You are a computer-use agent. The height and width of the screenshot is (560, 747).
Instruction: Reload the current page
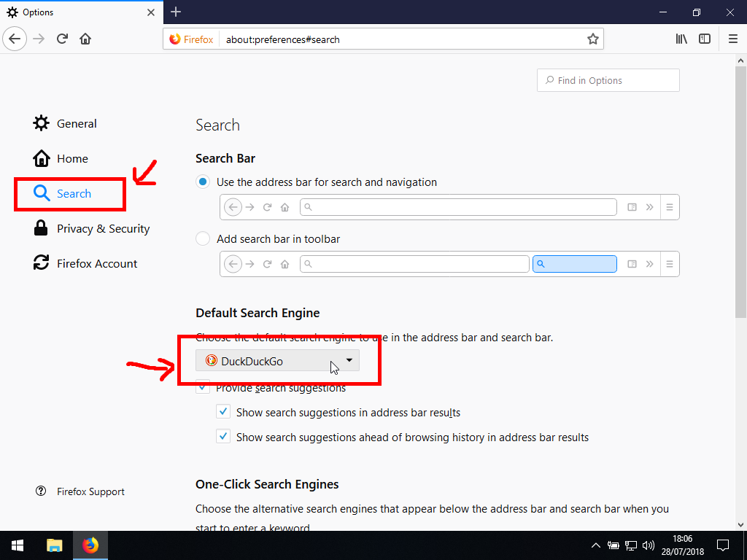62,39
